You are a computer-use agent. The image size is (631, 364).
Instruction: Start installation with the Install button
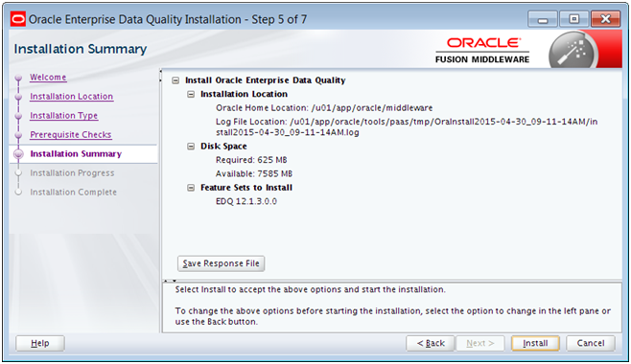point(535,343)
